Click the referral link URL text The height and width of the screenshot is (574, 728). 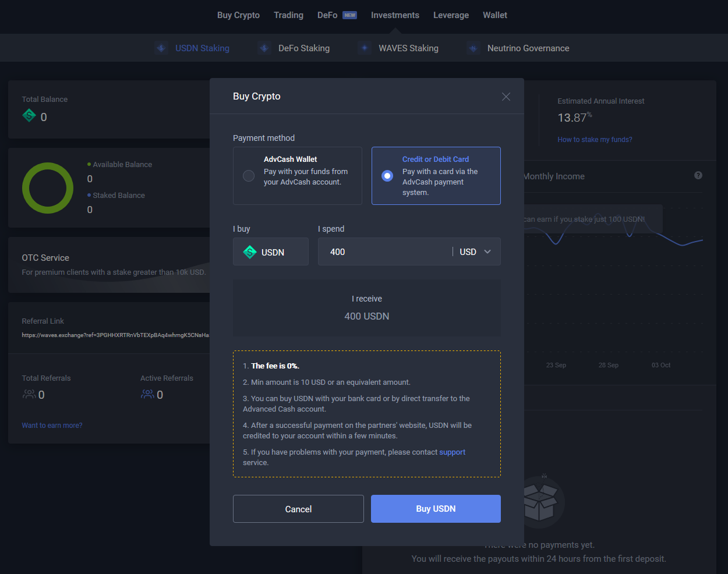(x=115, y=335)
